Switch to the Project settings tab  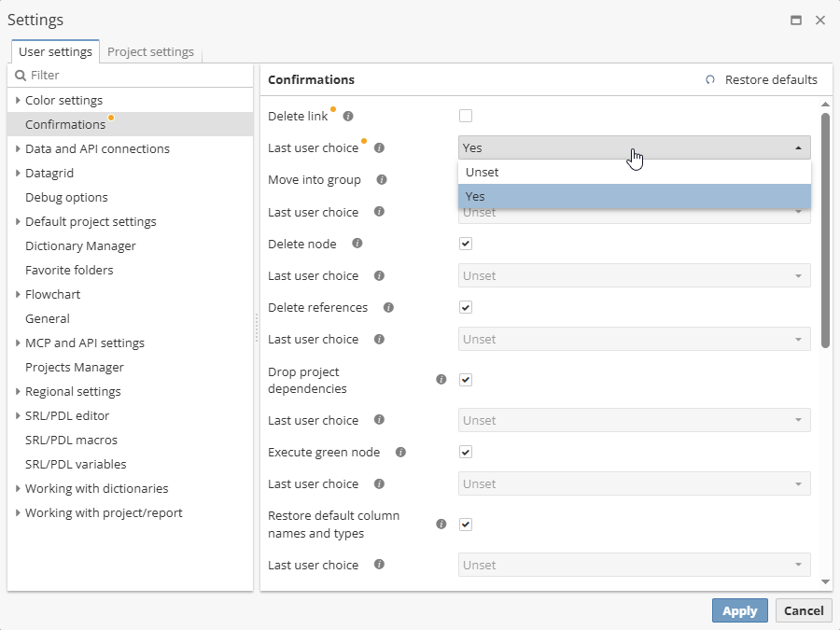(x=150, y=52)
